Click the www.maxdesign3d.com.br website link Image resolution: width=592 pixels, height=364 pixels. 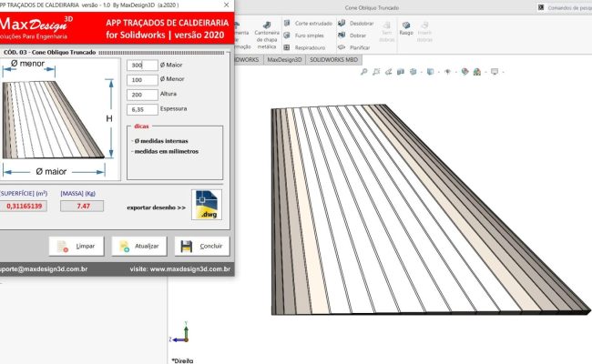(190, 269)
